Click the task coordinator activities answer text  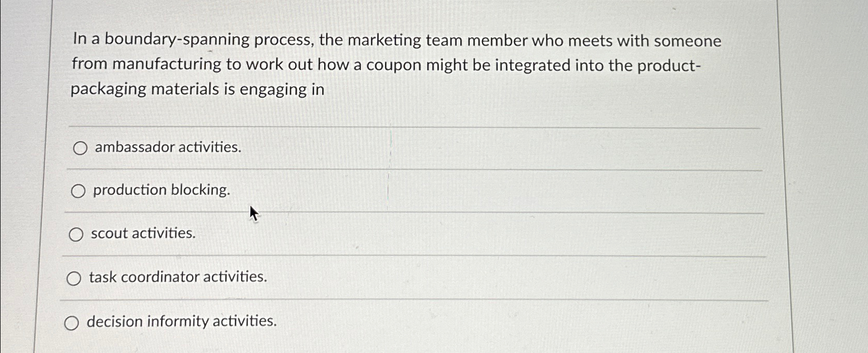click(x=179, y=277)
